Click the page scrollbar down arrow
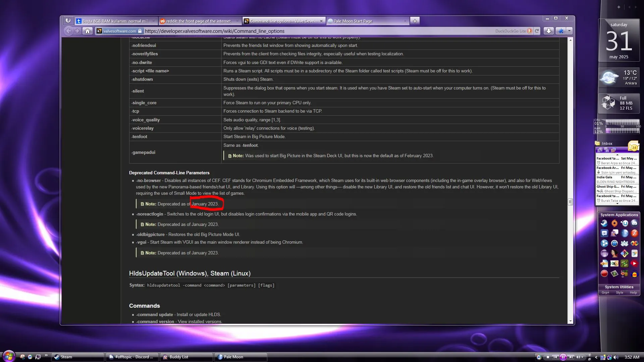644x362 pixels. pyautogui.click(x=570, y=321)
